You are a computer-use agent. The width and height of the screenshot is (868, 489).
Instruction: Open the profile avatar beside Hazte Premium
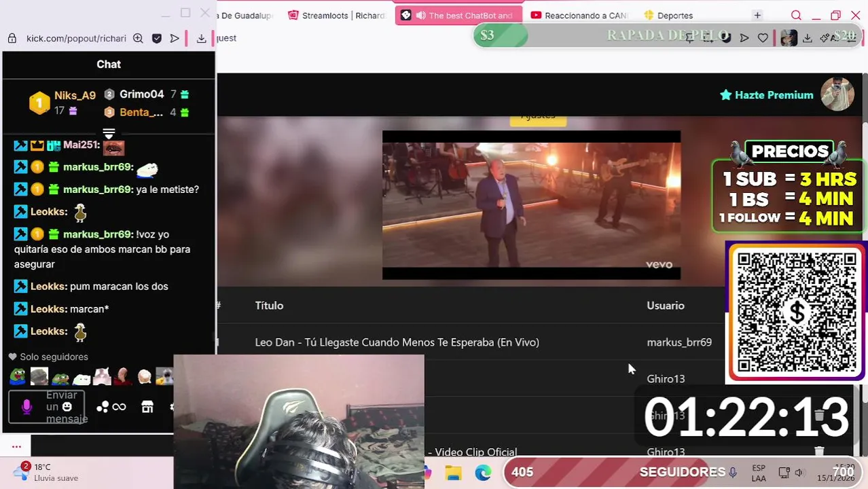837,94
